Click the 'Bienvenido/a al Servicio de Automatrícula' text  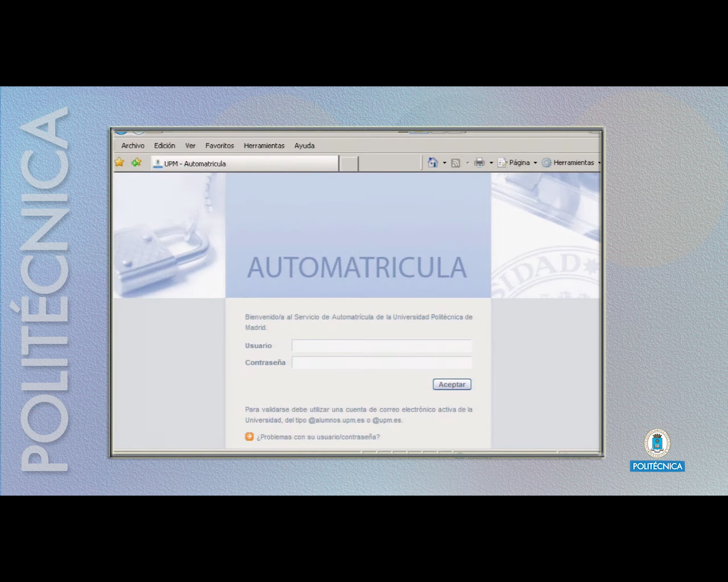click(x=359, y=322)
